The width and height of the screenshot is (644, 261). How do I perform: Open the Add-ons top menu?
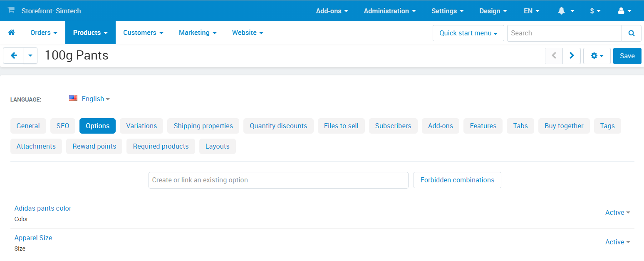[x=332, y=11]
